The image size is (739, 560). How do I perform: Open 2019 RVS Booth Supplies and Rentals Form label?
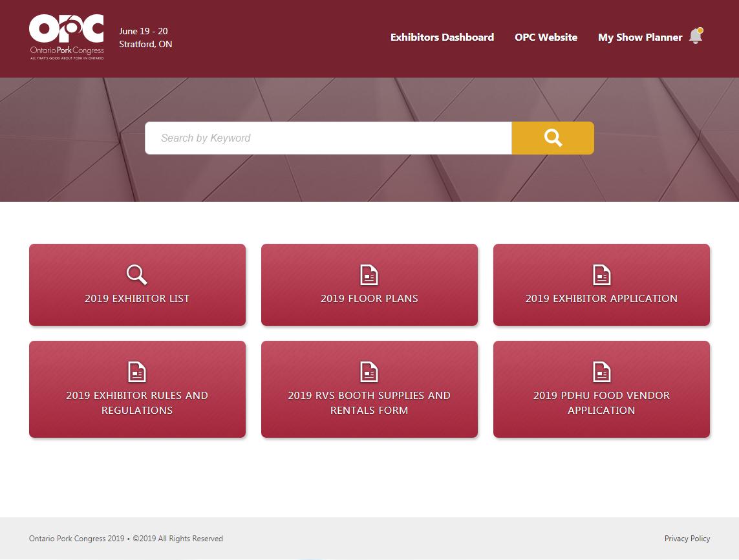point(369,403)
